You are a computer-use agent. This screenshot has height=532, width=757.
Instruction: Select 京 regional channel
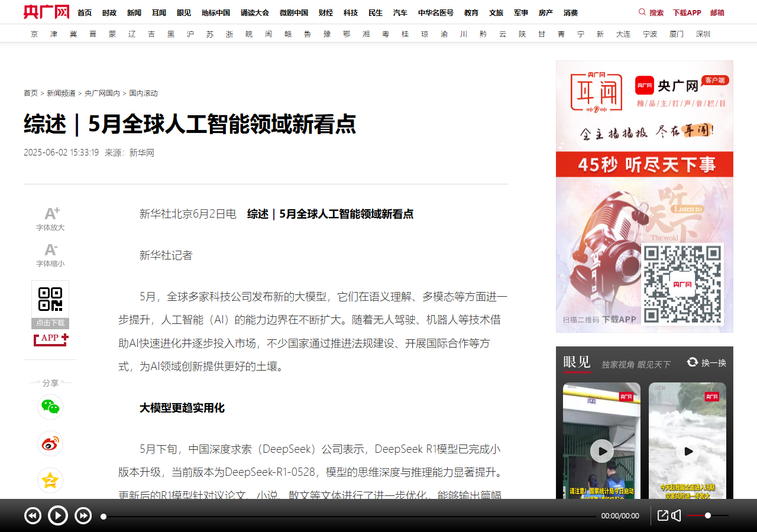[x=34, y=34]
